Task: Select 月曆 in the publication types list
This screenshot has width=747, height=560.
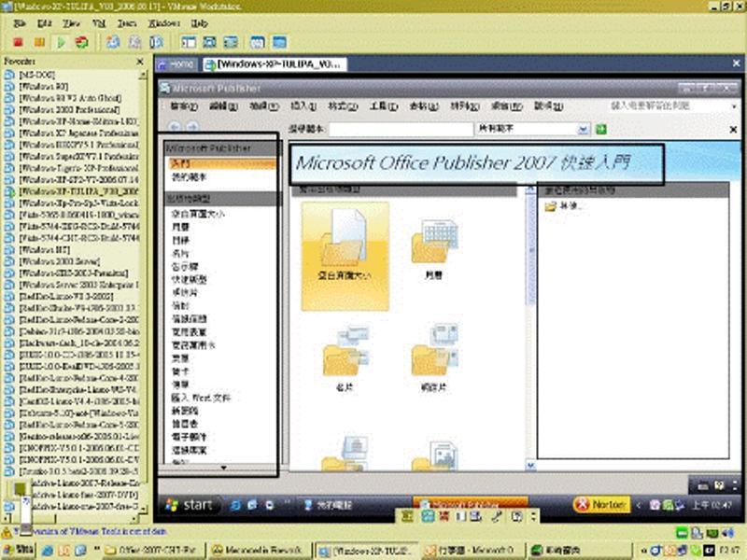Action: point(180,227)
